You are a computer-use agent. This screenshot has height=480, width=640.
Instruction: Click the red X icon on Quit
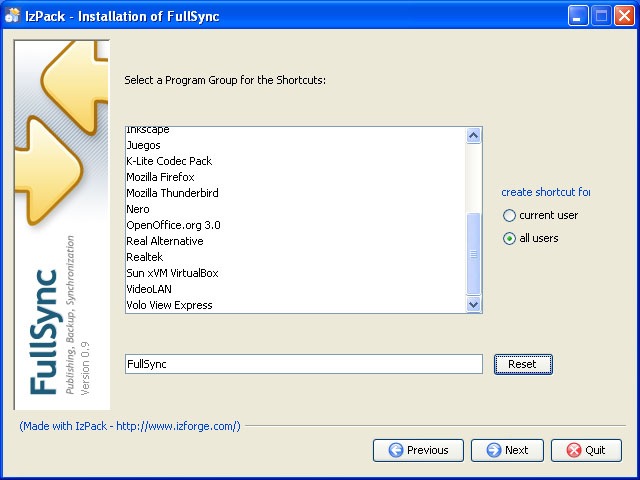tap(573, 450)
